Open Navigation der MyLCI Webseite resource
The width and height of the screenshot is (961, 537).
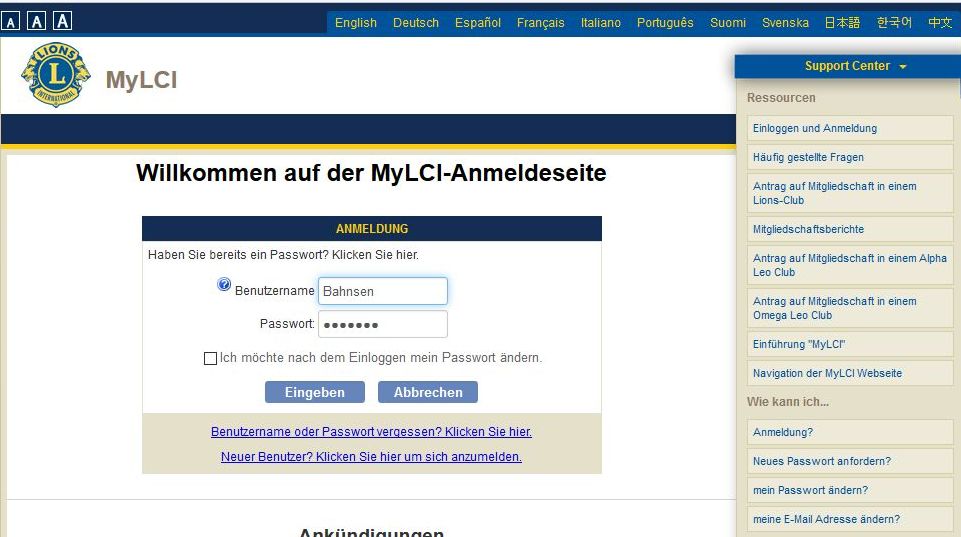pyautogui.click(x=850, y=373)
